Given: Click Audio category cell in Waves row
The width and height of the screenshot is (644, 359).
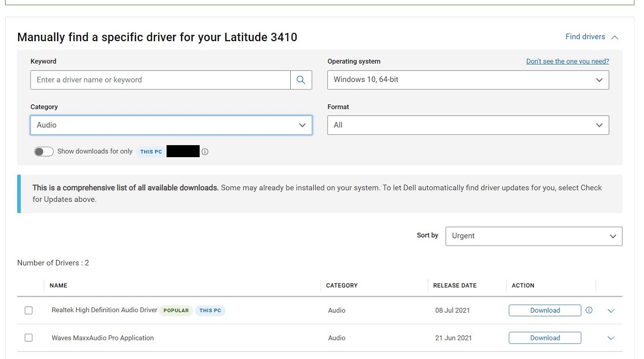Looking at the screenshot, I should pyautogui.click(x=337, y=338).
